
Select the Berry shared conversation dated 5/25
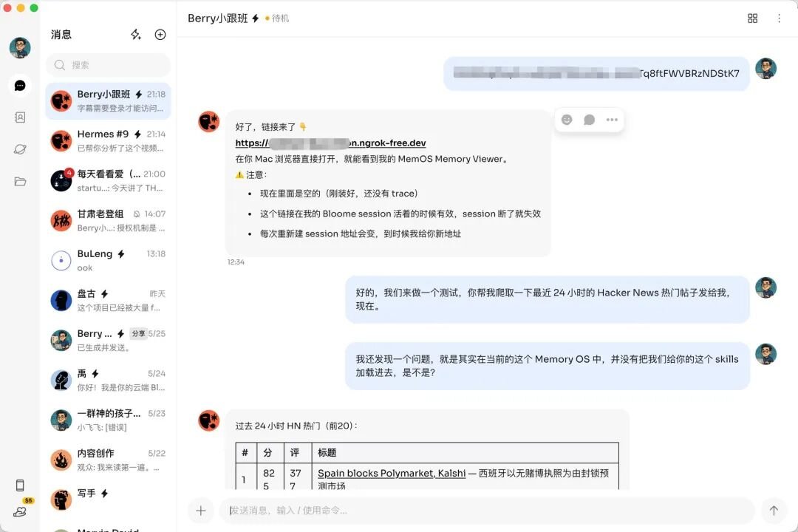pos(108,340)
